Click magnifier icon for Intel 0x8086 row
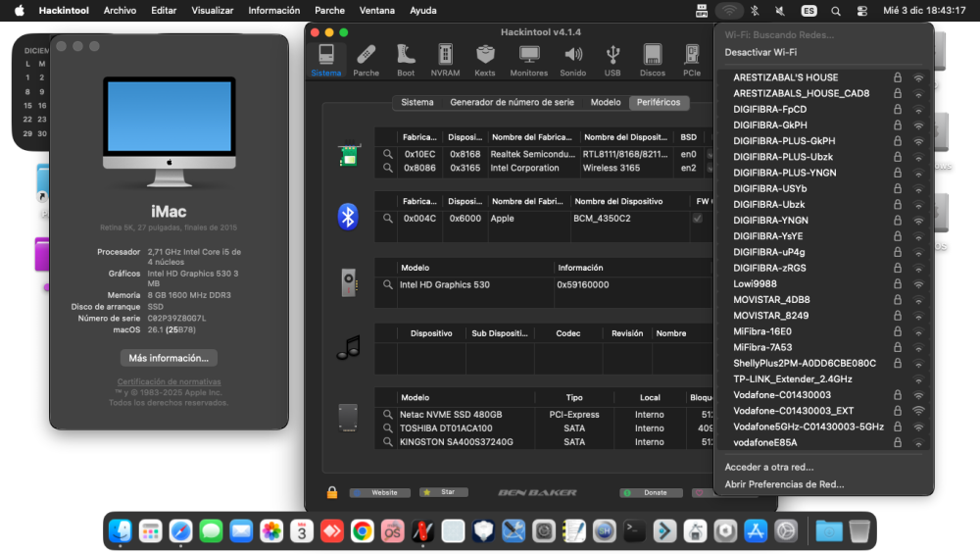The height and width of the screenshot is (554, 980). pyautogui.click(x=388, y=168)
